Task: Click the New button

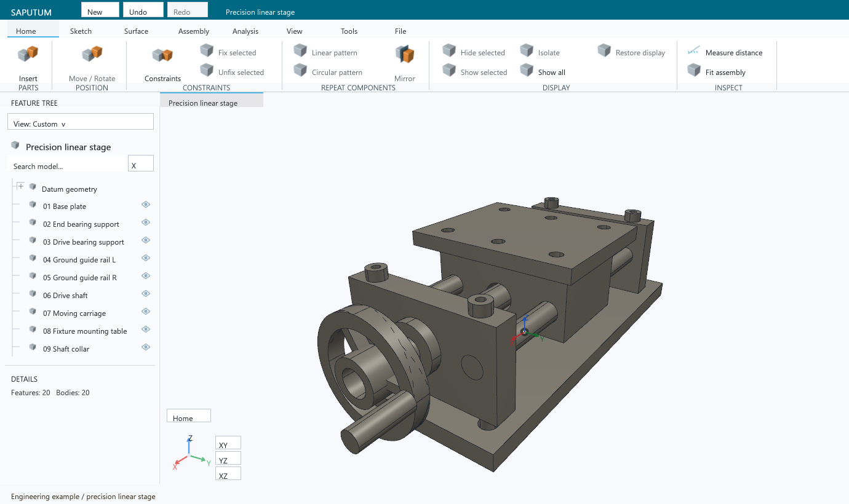Action: click(x=100, y=9)
